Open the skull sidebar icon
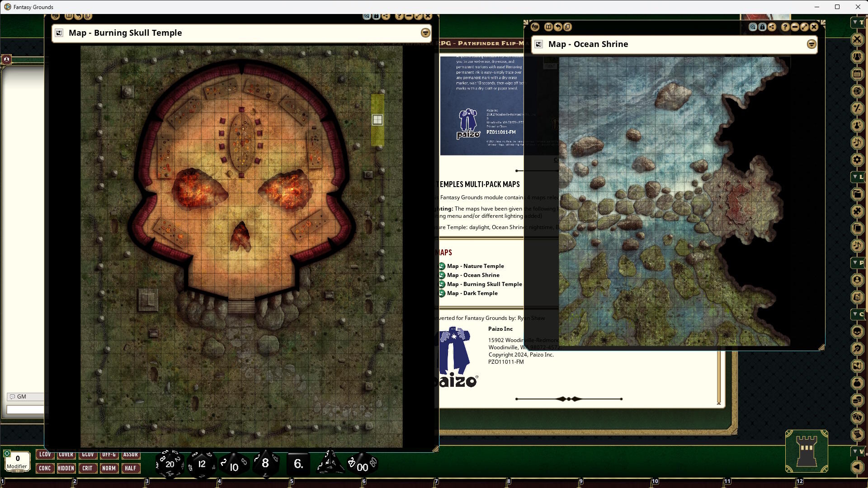 pyautogui.click(x=857, y=332)
